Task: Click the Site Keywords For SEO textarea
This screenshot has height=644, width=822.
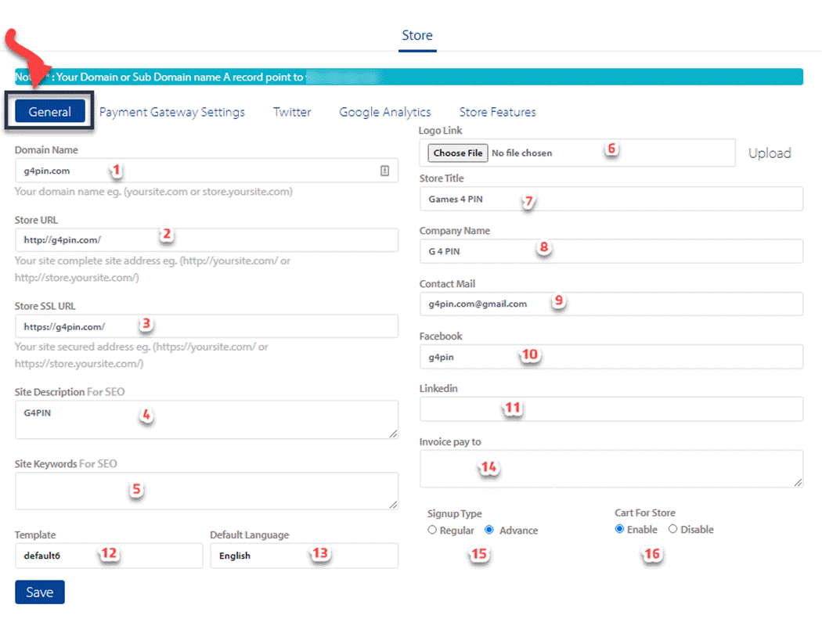Action: 207,491
